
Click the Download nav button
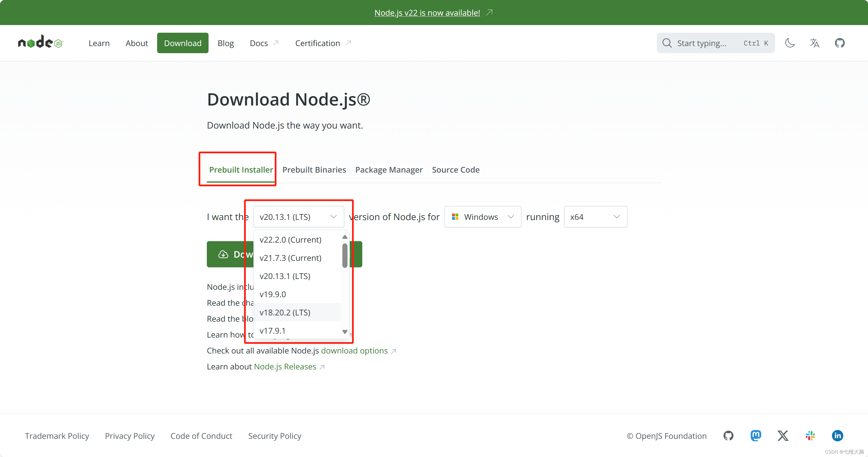coord(183,43)
